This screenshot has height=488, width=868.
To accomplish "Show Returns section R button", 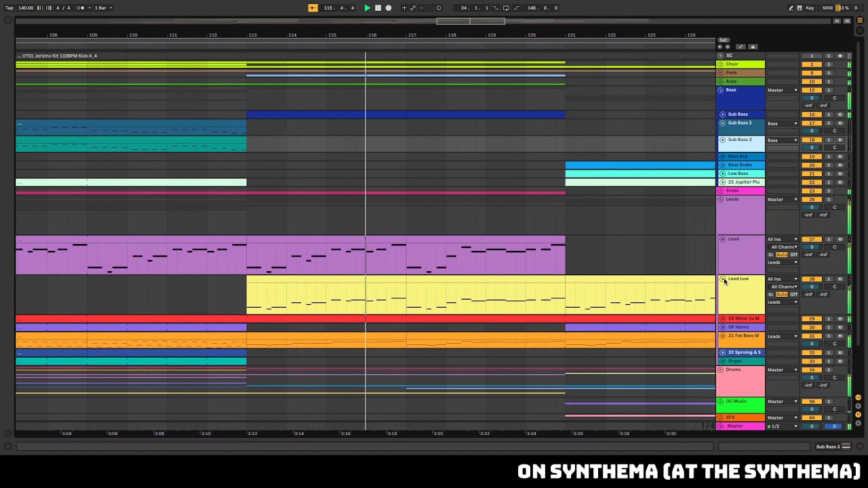I will (858, 406).
